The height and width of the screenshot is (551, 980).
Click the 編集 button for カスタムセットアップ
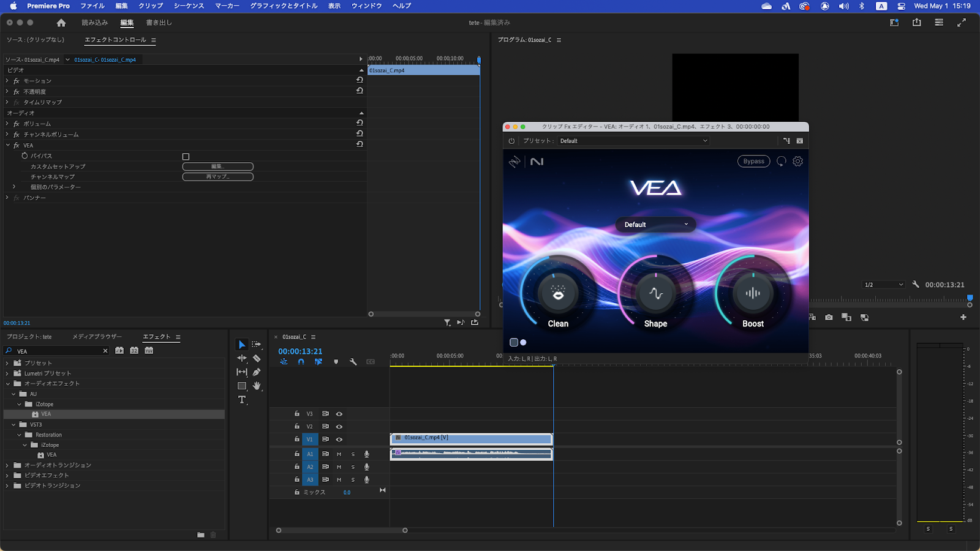217,166
